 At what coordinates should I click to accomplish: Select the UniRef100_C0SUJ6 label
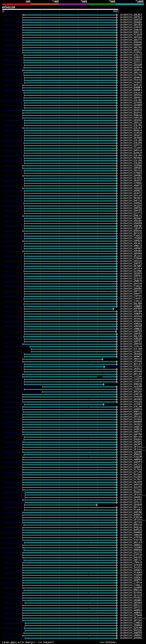point(131,347)
